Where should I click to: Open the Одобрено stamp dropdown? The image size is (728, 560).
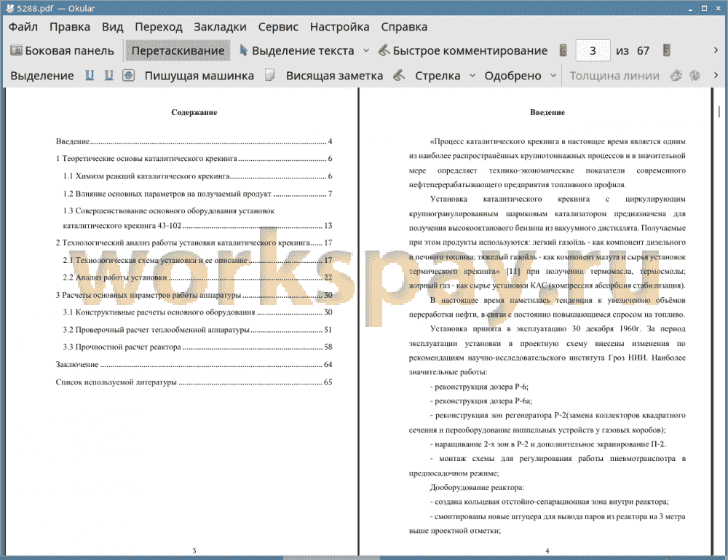pos(553,75)
